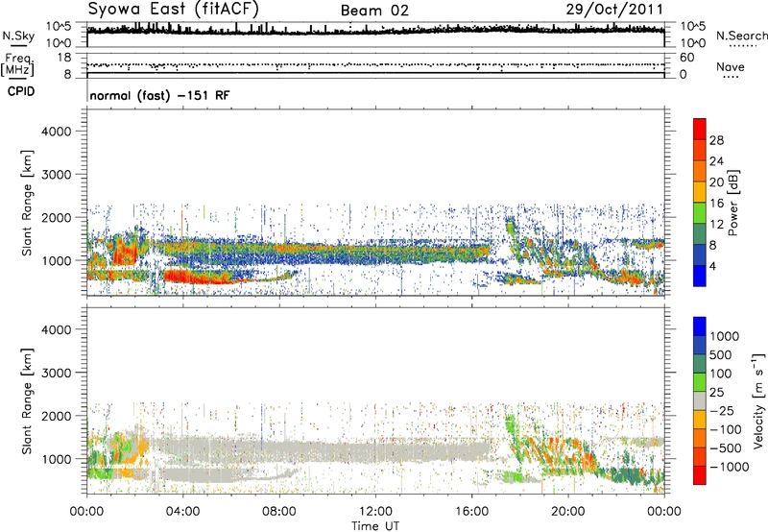Click the "16" value on Power colorbar

tap(716, 204)
